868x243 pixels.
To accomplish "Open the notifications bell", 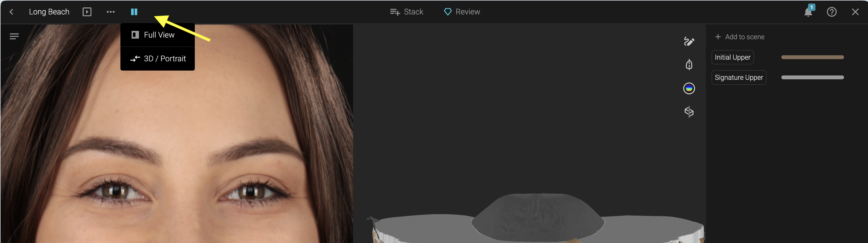I will point(808,11).
